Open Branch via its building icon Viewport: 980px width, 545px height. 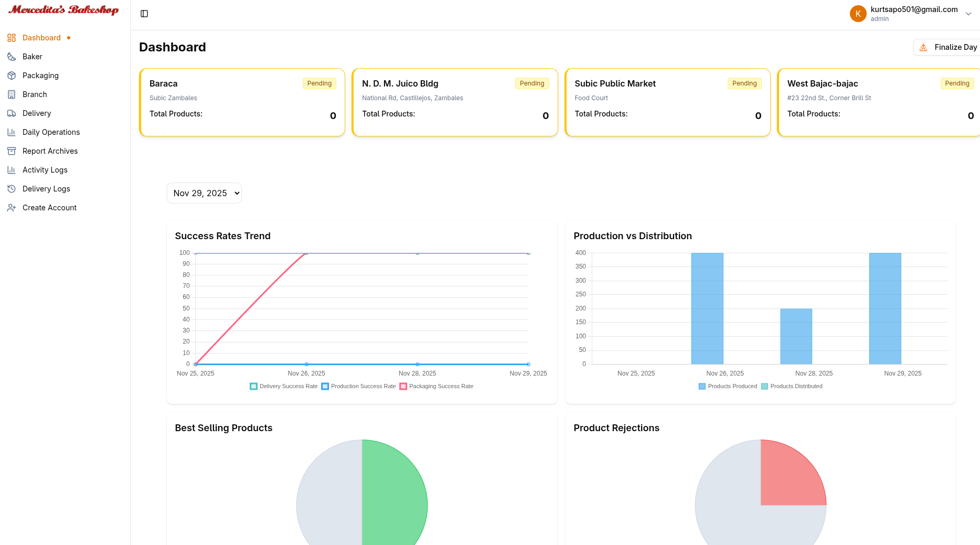pyautogui.click(x=12, y=94)
